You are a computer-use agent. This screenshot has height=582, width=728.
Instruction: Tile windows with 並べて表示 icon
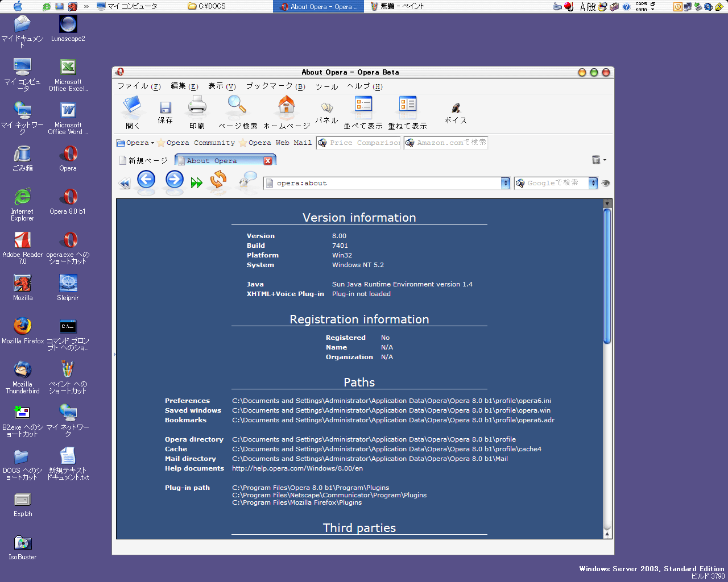[x=363, y=113]
